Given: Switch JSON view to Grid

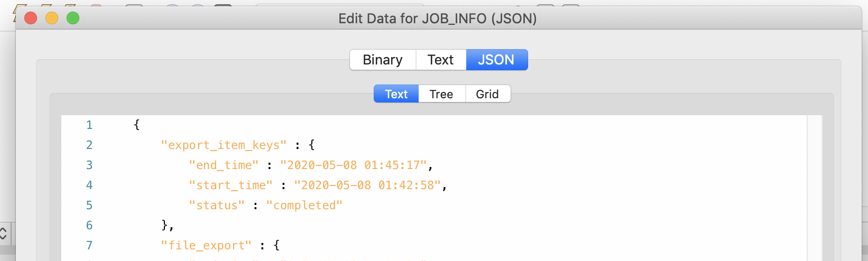Looking at the screenshot, I should pyautogui.click(x=487, y=94).
